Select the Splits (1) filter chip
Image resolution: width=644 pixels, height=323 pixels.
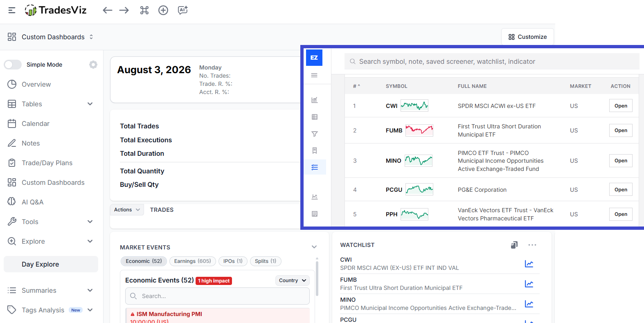[266, 261]
